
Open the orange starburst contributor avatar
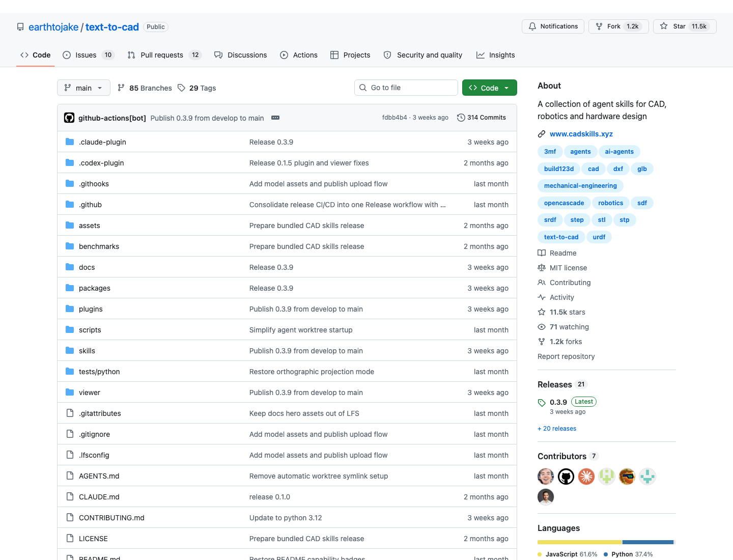pos(586,477)
